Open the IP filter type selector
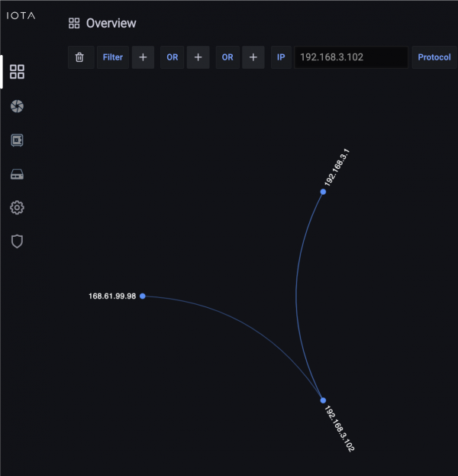This screenshot has height=476, width=458. tap(281, 57)
